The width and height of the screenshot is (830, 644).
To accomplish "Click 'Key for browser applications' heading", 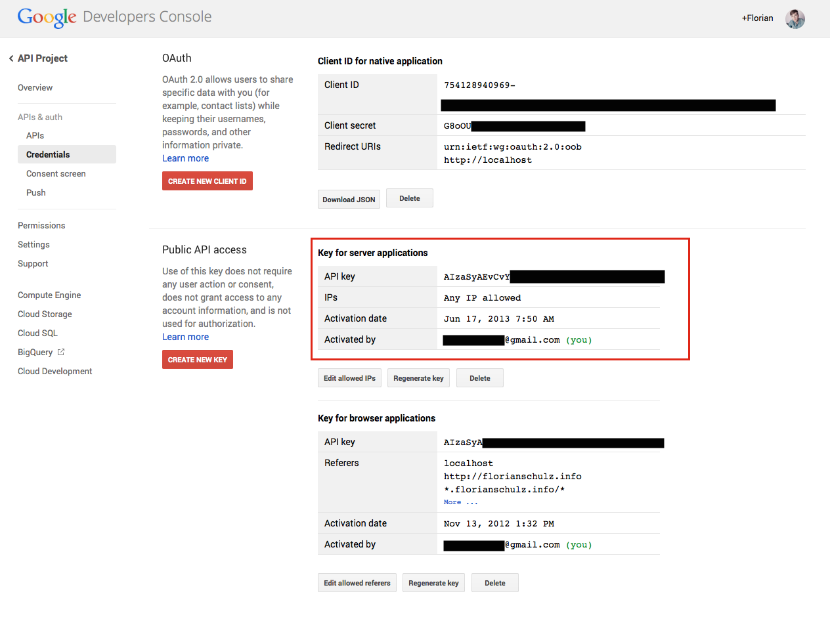I will 377,418.
